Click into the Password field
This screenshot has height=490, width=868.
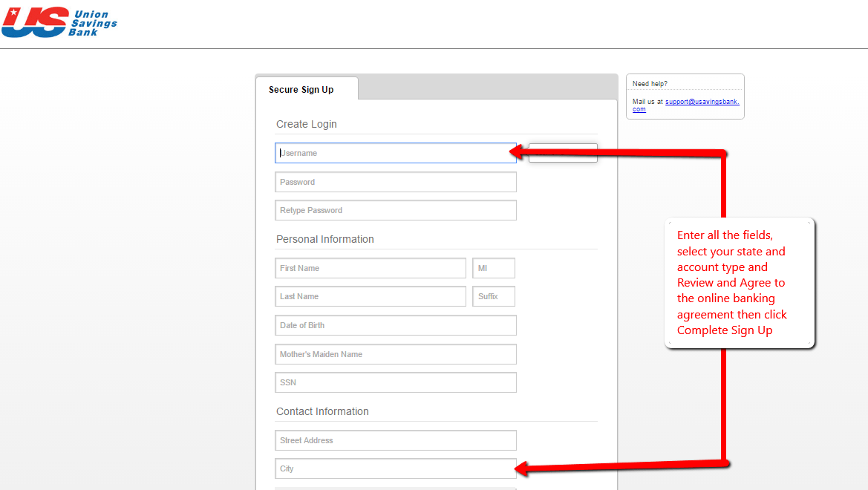coord(395,182)
